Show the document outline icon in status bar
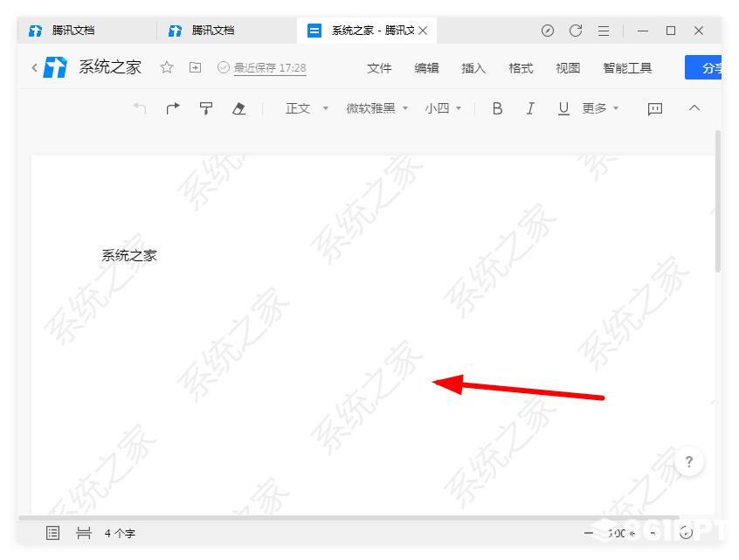Viewport: 739px width, 560px height. click(x=52, y=533)
